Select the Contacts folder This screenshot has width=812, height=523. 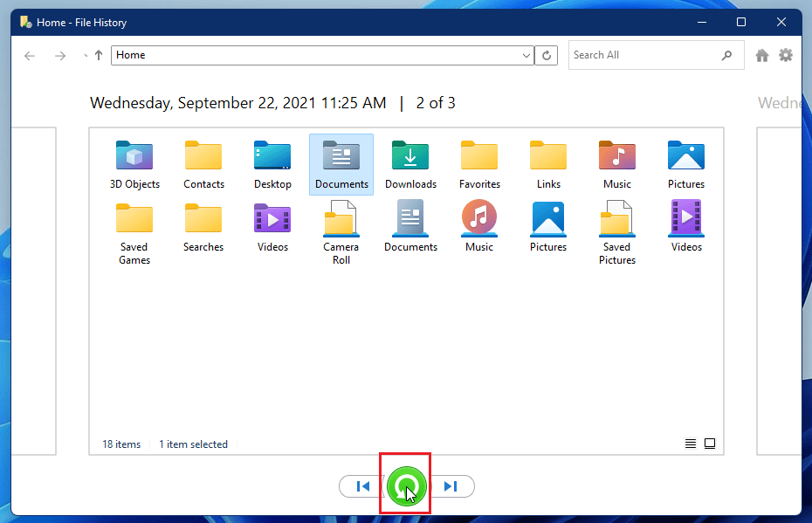tap(203, 165)
